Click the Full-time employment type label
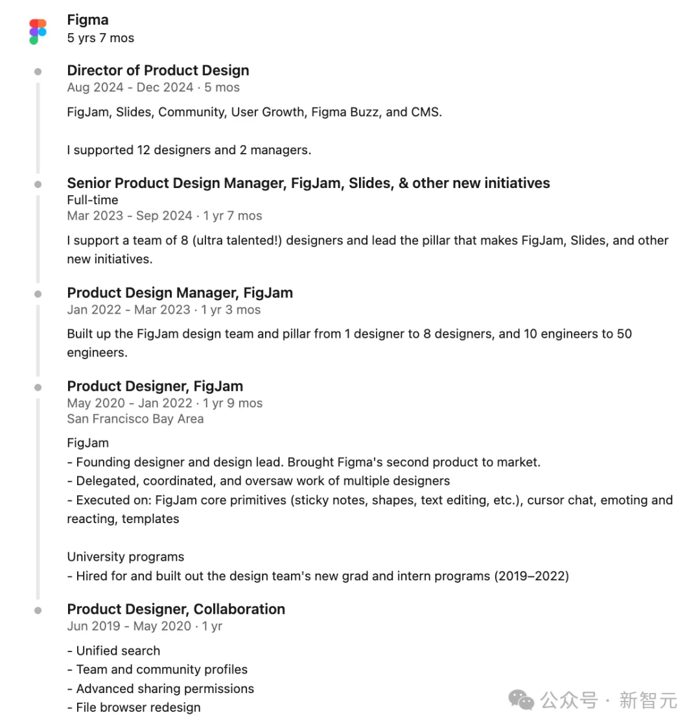The height and width of the screenshot is (728, 700). pyautogui.click(x=93, y=200)
